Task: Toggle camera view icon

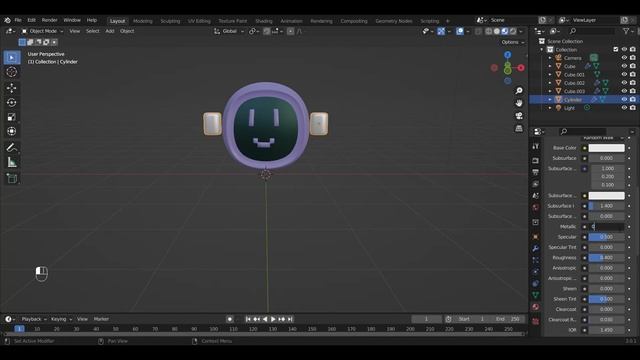Action: [x=519, y=116]
